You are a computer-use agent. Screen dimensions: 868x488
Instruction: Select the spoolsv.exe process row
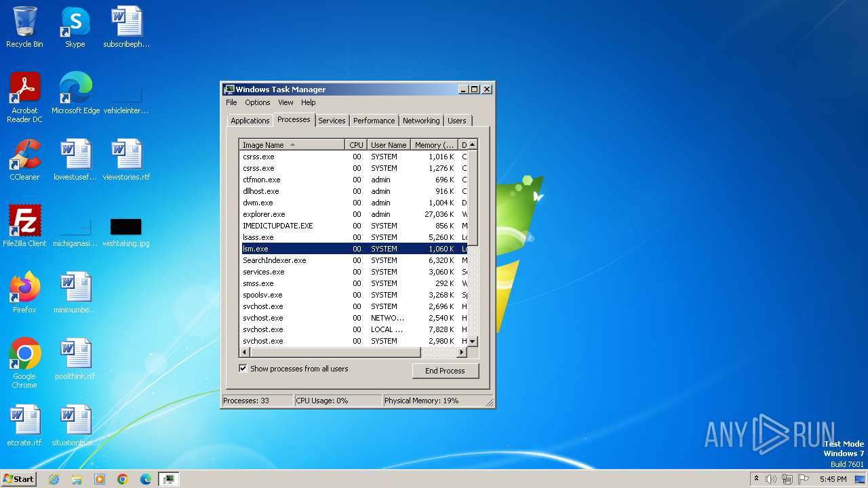[x=353, y=295]
